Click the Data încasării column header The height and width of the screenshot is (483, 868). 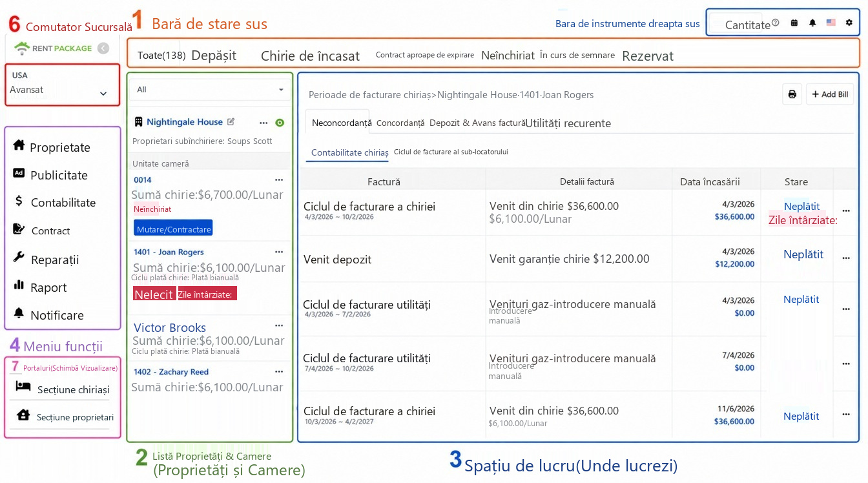tap(710, 181)
